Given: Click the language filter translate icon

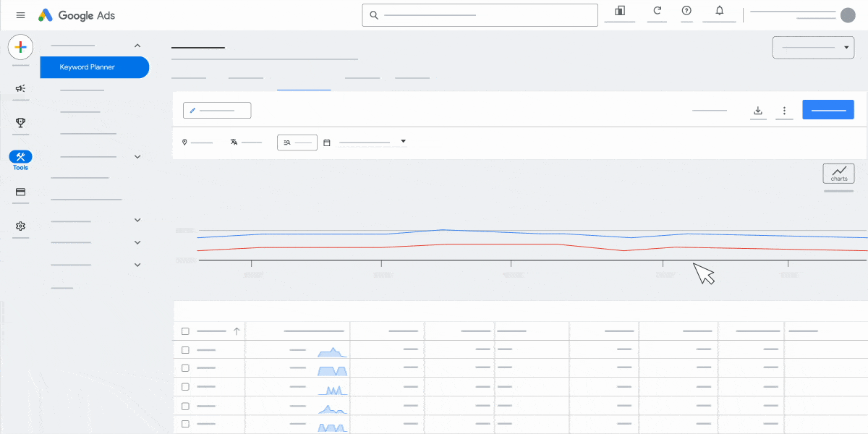Looking at the screenshot, I should [x=234, y=142].
